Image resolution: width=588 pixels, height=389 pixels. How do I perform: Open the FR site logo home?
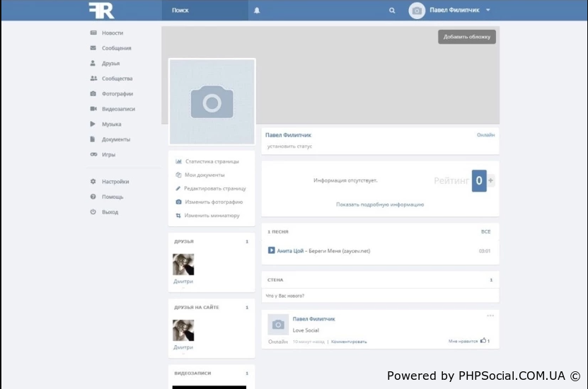(x=101, y=11)
